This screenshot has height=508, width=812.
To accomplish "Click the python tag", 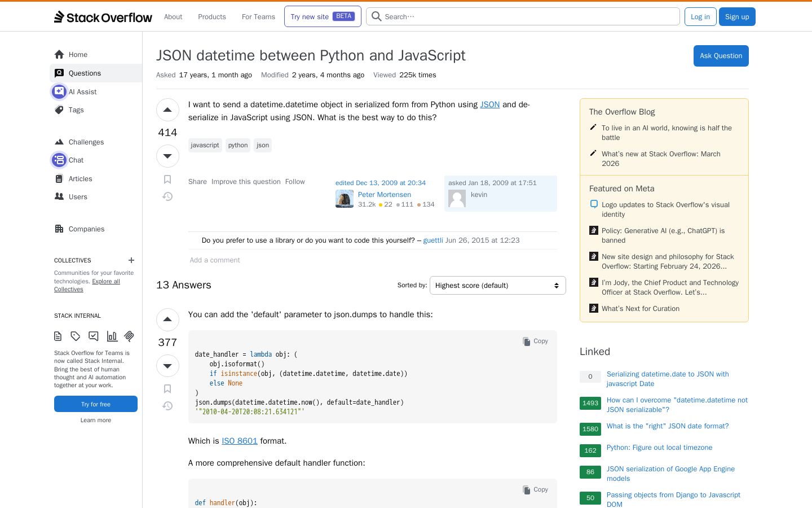I will click(x=238, y=145).
